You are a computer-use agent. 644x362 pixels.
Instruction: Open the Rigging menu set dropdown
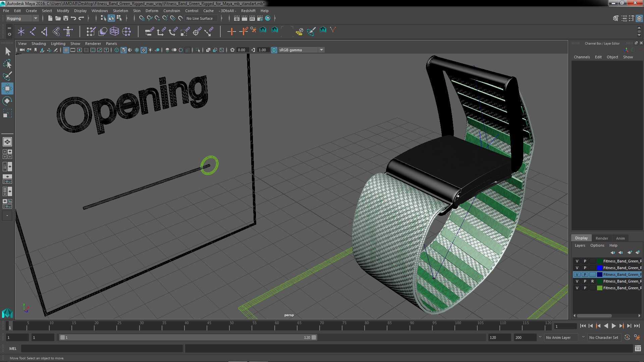point(22,18)
